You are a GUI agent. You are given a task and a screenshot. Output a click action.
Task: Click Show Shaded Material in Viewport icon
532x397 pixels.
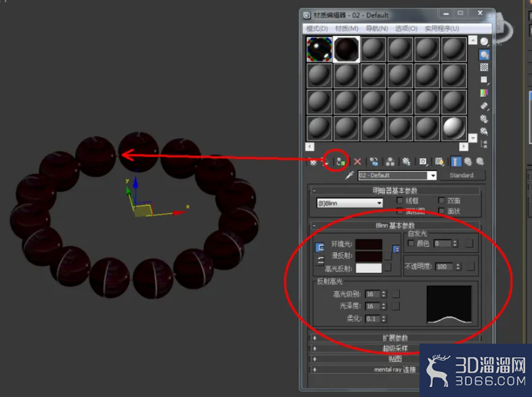coord(440,162)
